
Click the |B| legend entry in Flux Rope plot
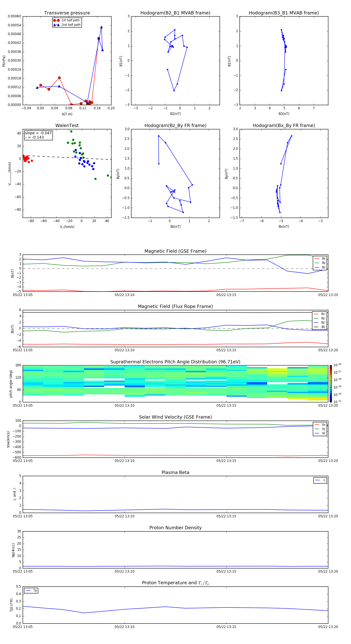[x=320, y=327]
